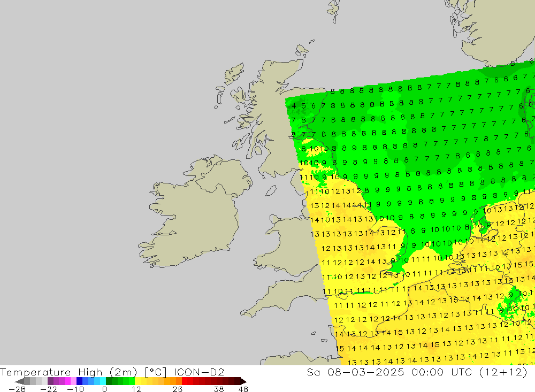Click the Isle of Man on the map
Viewport: 535px width, 392px height.
271,190
